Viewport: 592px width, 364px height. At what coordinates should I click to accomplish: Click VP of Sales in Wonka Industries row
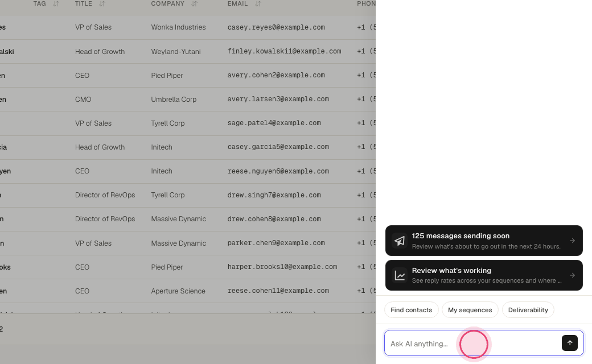pos(93,27)
